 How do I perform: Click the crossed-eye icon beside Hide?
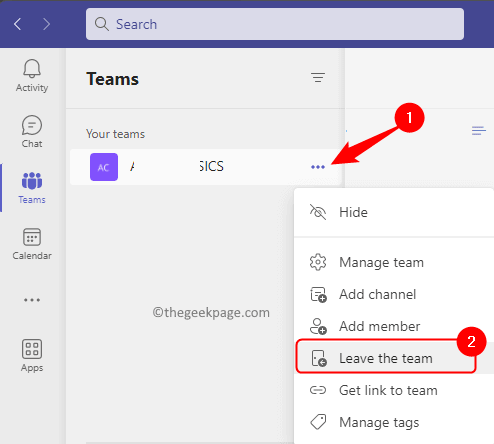[x=318, y=212]
